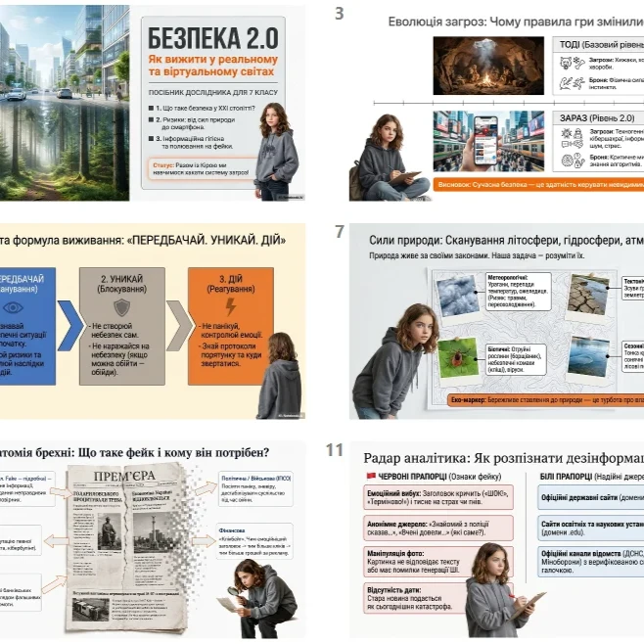Click the gray chevron arrow before ДІЙ block

click(179, 326)
